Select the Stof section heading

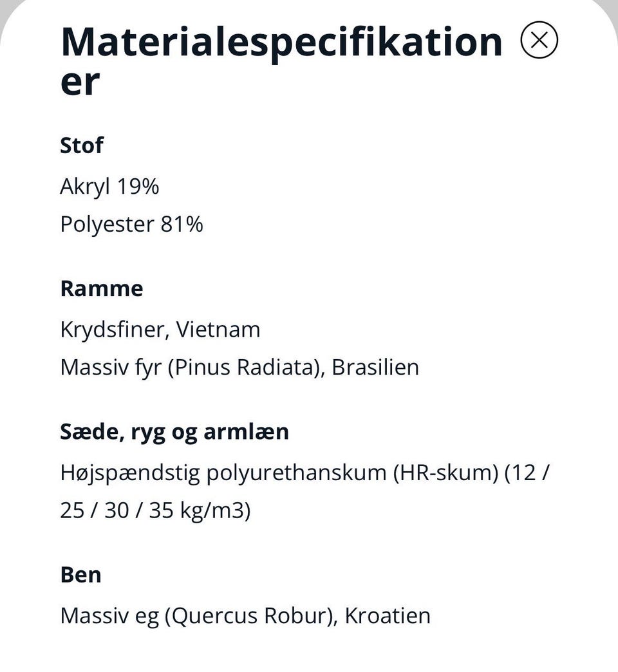pos(82,145)
